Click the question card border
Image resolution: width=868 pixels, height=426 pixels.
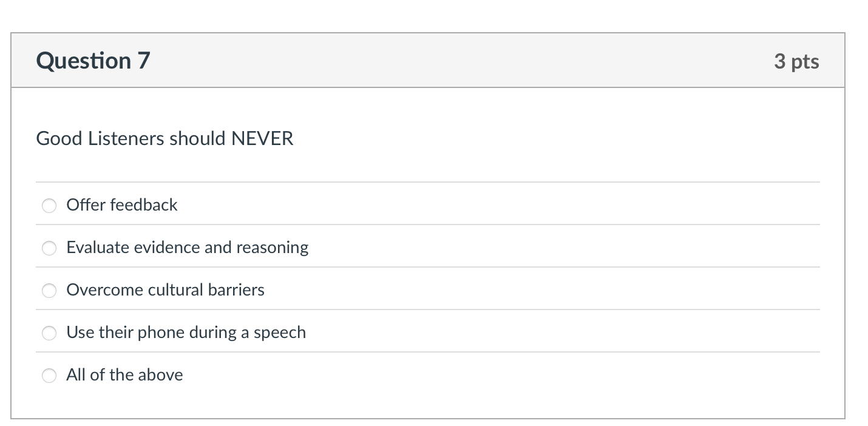click(x=12, y=225)
